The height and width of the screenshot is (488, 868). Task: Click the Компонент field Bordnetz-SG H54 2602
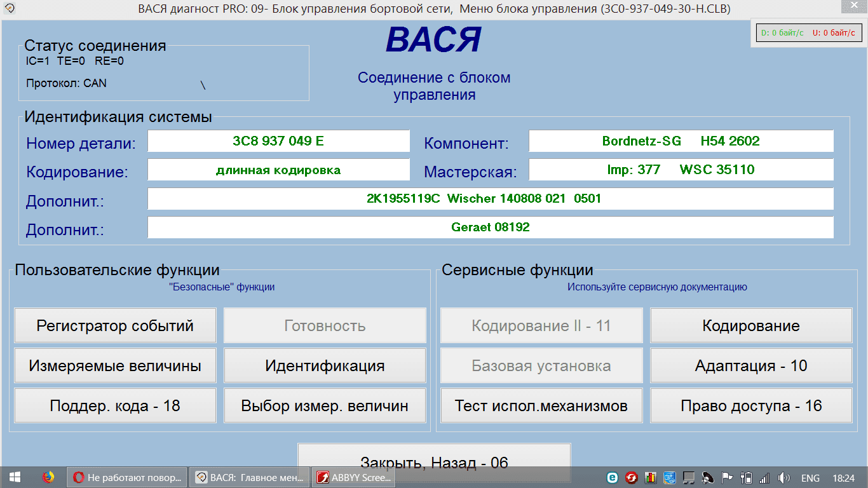tap(681, 141)
